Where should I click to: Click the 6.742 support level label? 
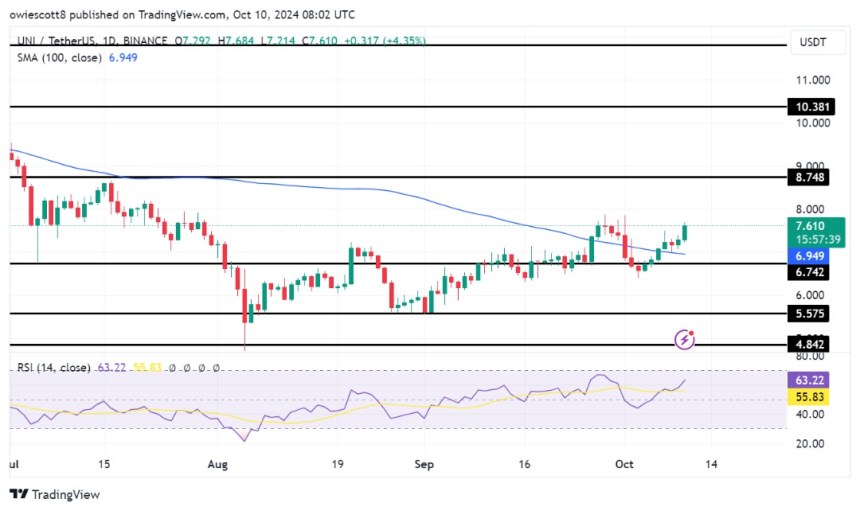pos(808,272)
